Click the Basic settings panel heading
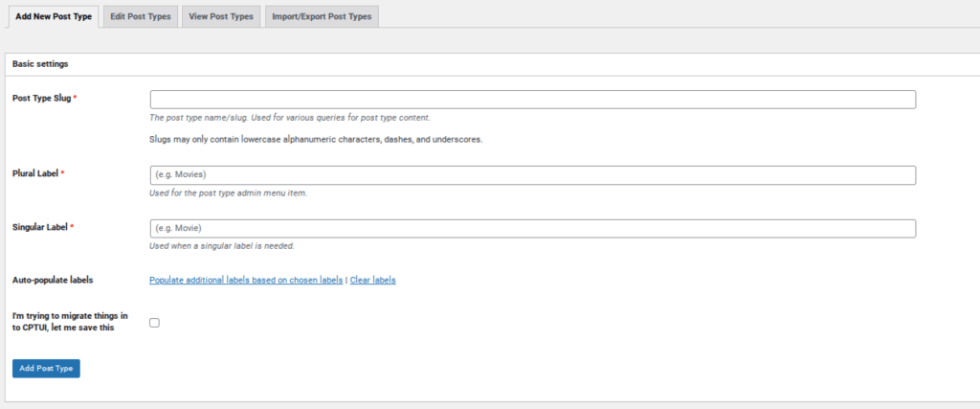980x409 pixels. (40, 64)
